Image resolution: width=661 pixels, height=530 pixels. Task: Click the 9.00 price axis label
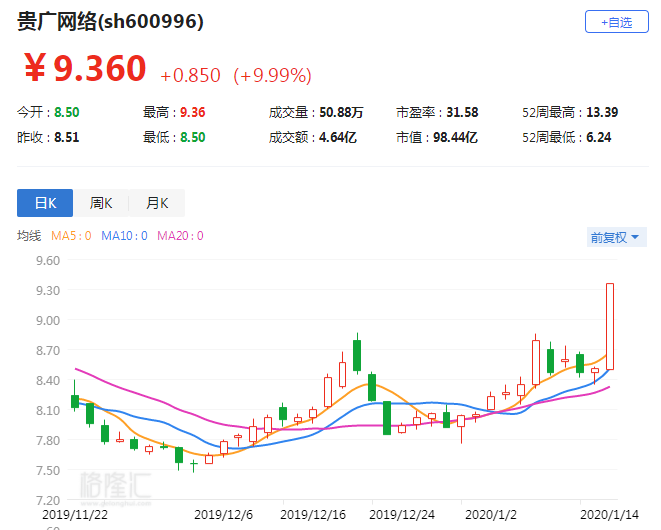(x=48, y=320)
